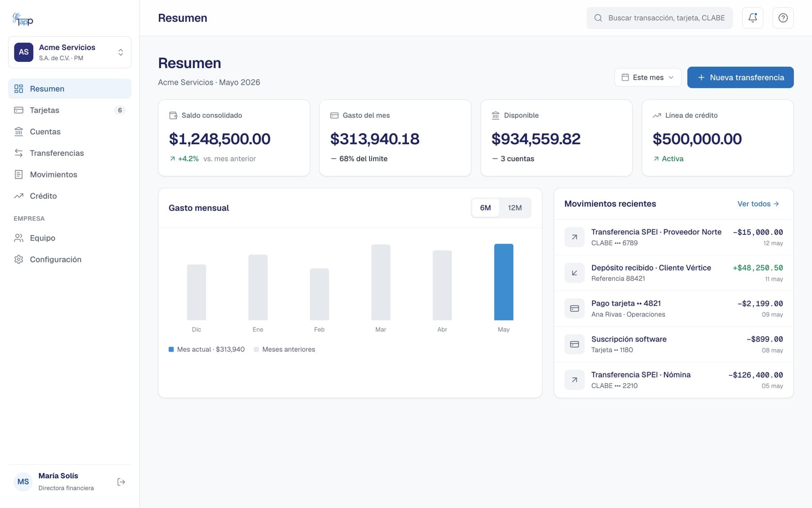The image size is (812, 508).
Task: Click the Transferencias arrows icon in sidebar
Action: [x=18, y=153]
